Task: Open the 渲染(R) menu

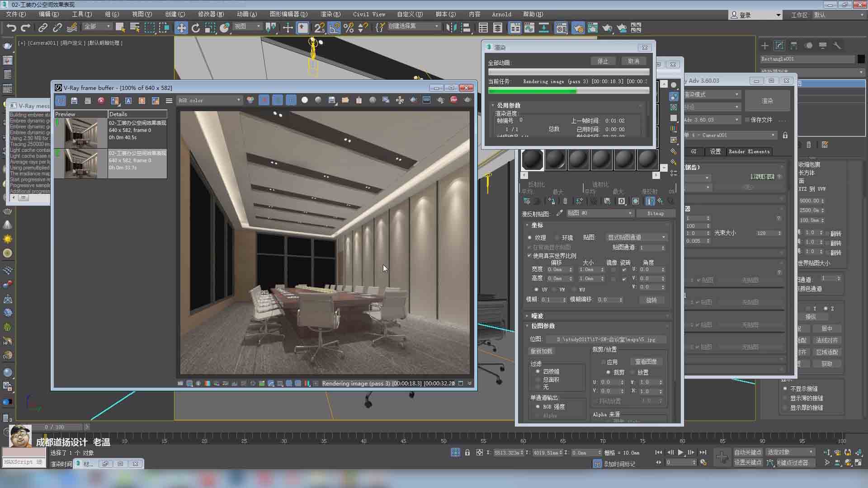Action: pos(330,14)
